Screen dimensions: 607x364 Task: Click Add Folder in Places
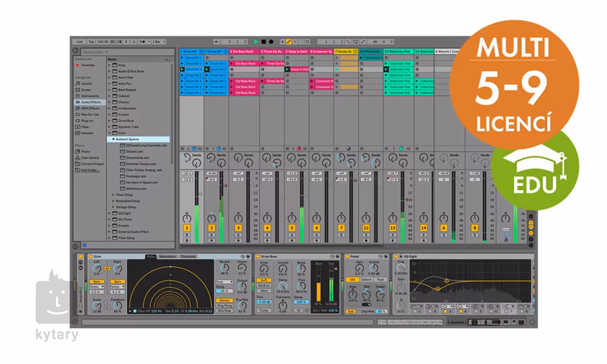pos(90,170)
